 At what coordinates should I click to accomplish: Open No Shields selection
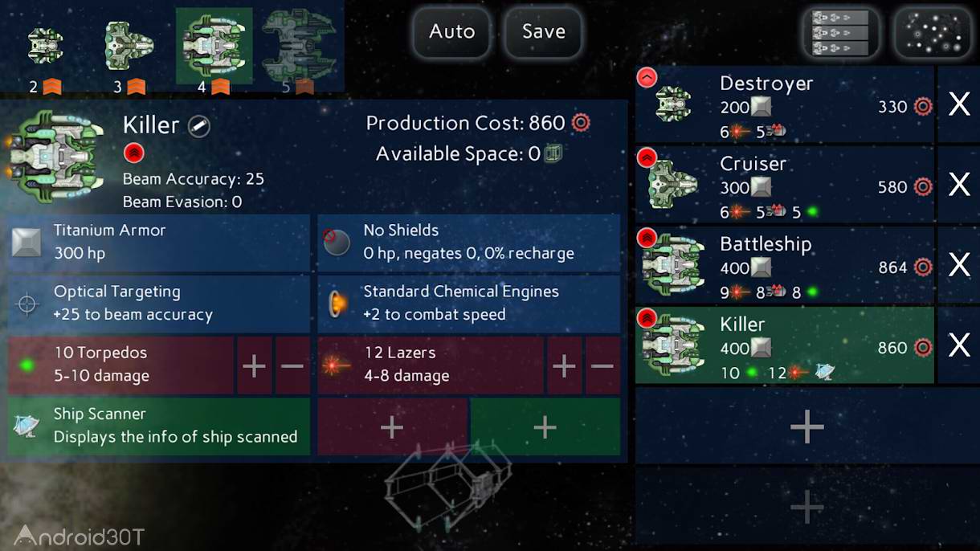tap(469, 242)
